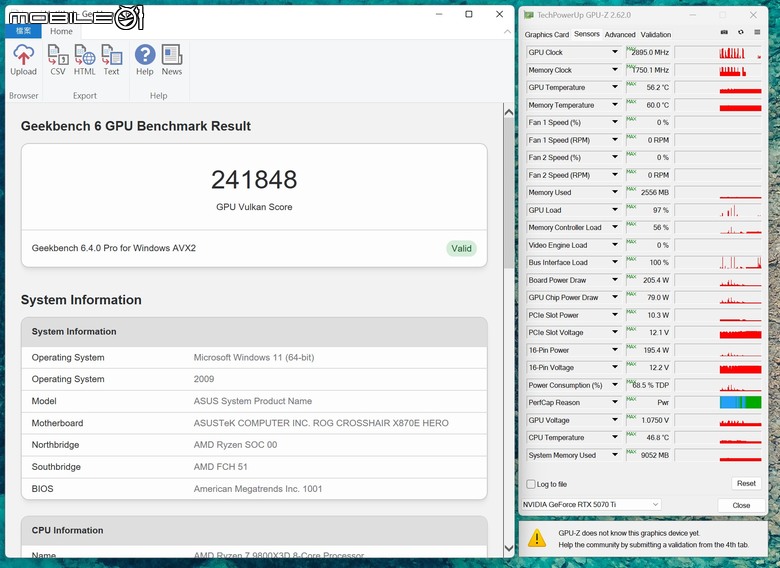The width and height of the screenshot is (780, 568).
Task: Click the green Valid badge
Action: pos(461,248)
